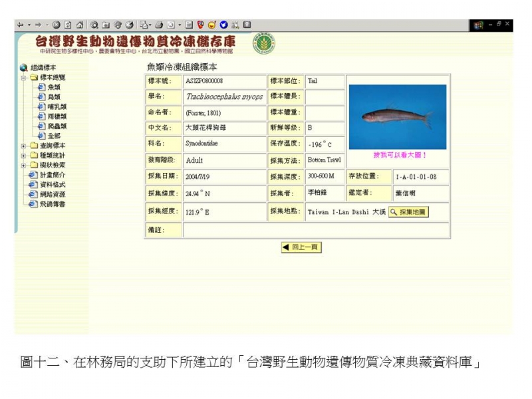Open the Back button history dropdown arrow

(x=29, y=25)
